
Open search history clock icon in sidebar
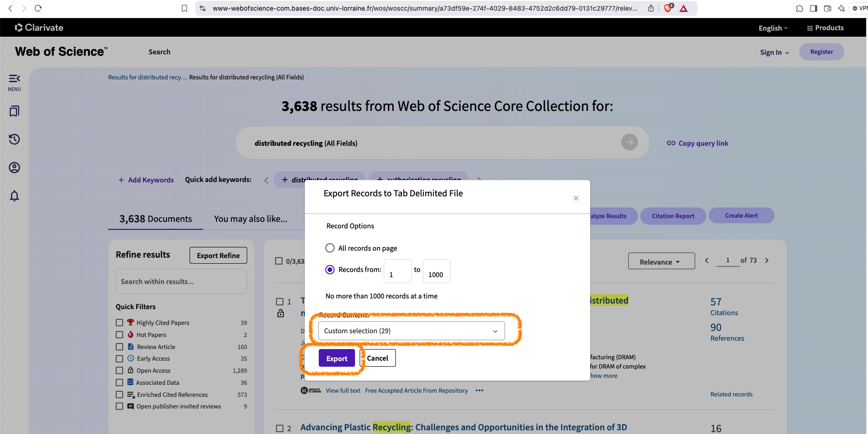[x=14, y=139]
